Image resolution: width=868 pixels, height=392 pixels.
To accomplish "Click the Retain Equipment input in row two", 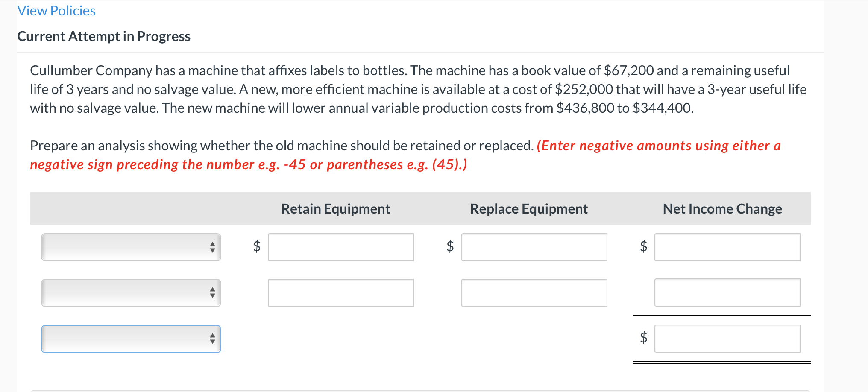I will click(x=340, y=293).
